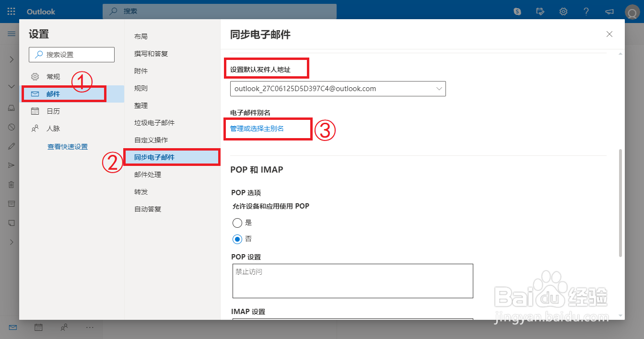Image resolution: width=644 pixels, height=339 pixels.
Task: Open Inbox folder icon in left rail
Action: pos(12,108)
